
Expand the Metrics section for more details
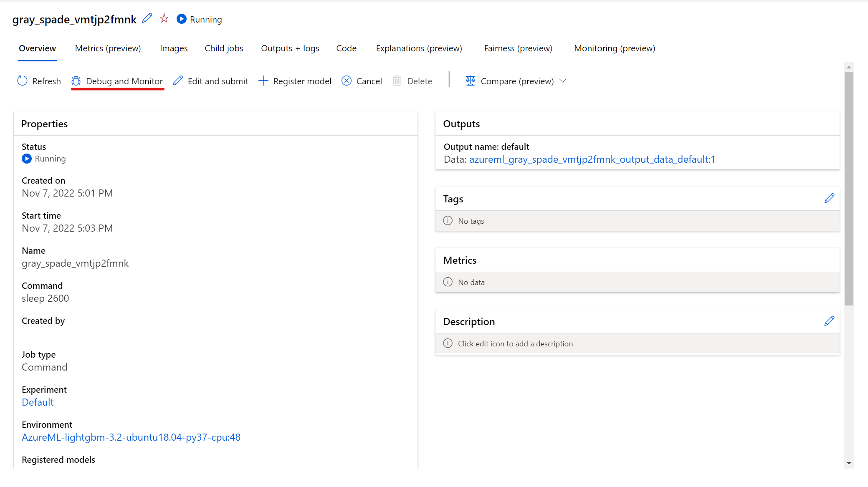pyautogui.click(x=459, y=259)
